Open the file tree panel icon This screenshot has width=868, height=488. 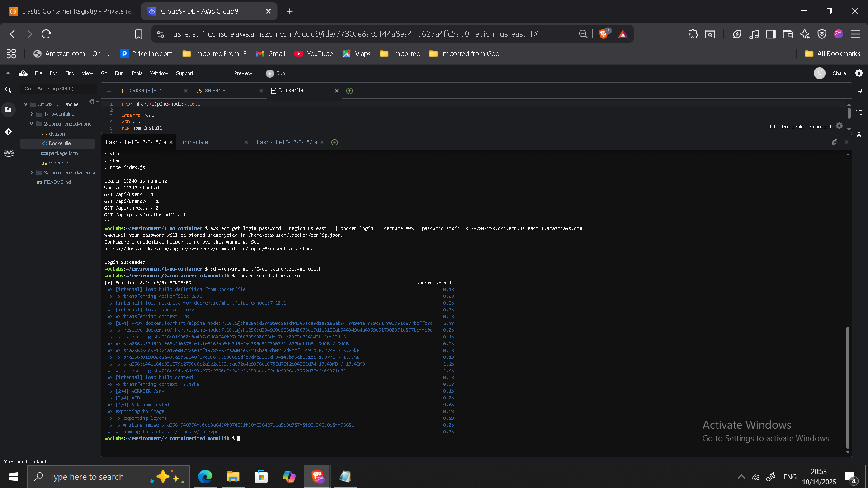[9, 109]
